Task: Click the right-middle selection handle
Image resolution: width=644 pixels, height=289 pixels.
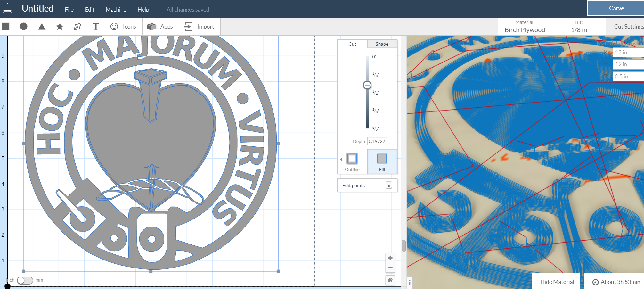Action: [x=278, y=143]
